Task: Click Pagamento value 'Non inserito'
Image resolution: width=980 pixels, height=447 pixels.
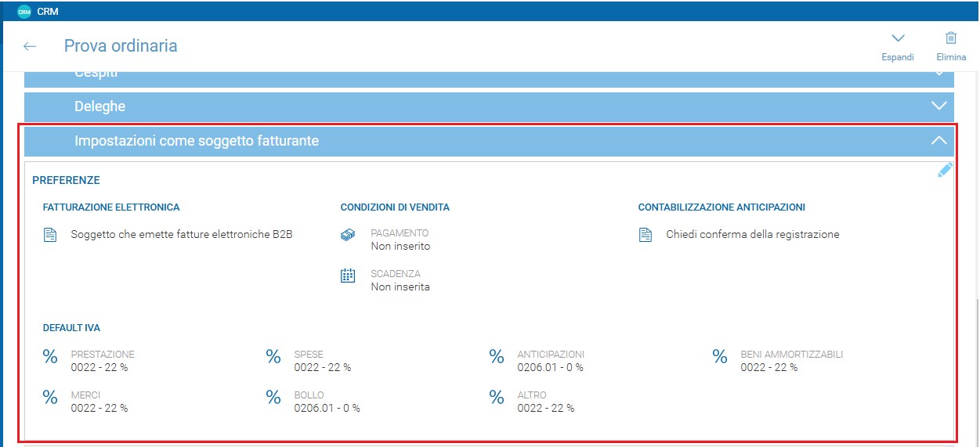Action: coord(400,246)
